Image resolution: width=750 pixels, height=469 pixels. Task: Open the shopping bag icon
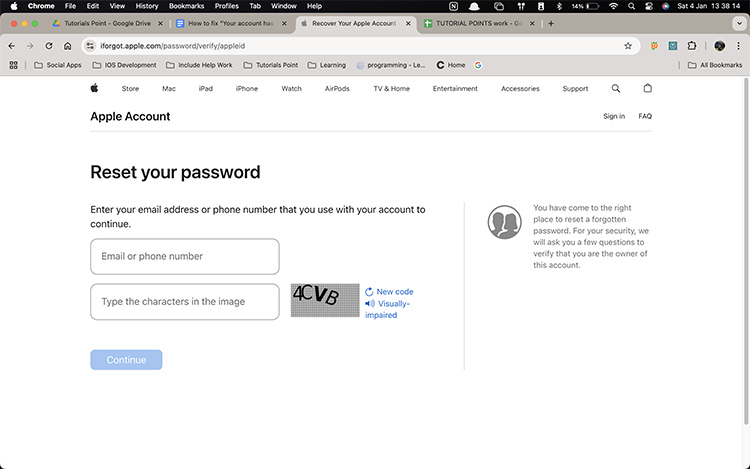click(x=647, y=88)
